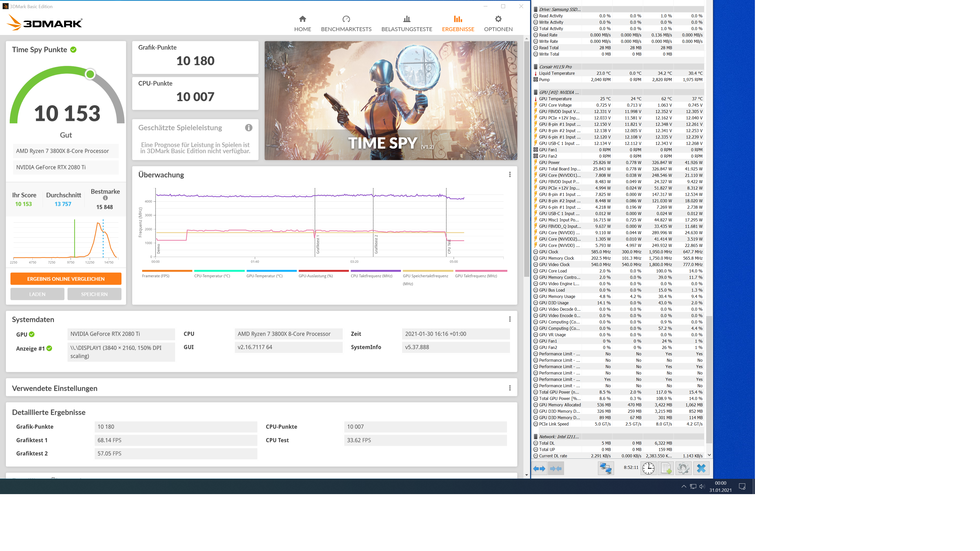Click the volume speaker icon in the taskbar
Screen dimensions: 980x551
(702, 486)
